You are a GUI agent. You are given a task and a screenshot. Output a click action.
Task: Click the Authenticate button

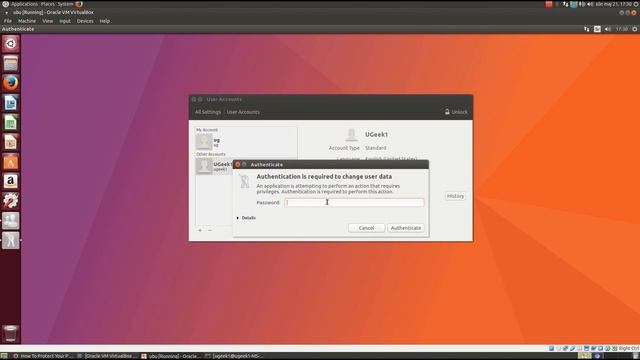coord(406,228)
